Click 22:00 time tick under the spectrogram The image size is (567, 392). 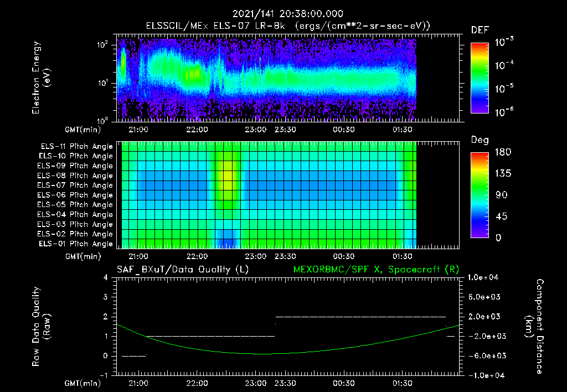pos(197,130)
